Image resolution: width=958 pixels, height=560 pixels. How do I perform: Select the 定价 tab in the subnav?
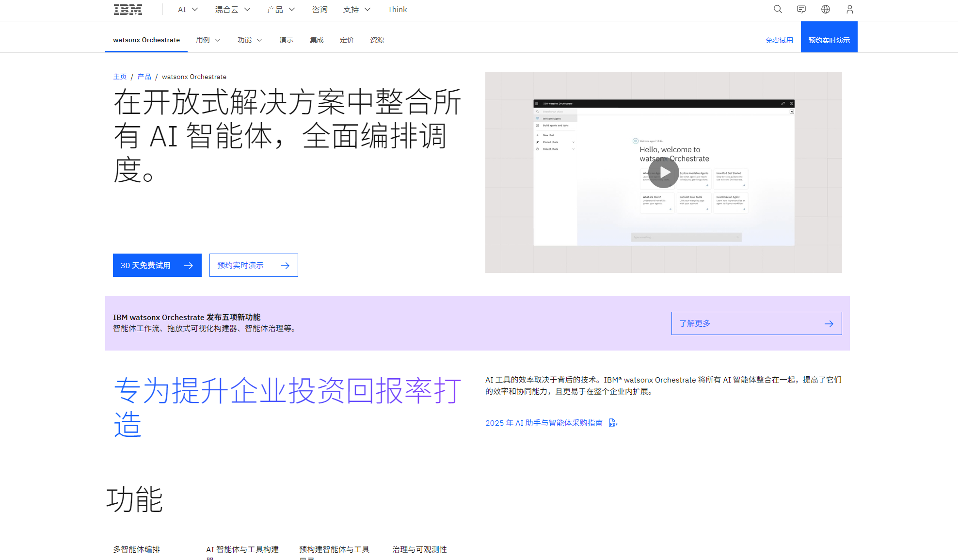point(347,40)
